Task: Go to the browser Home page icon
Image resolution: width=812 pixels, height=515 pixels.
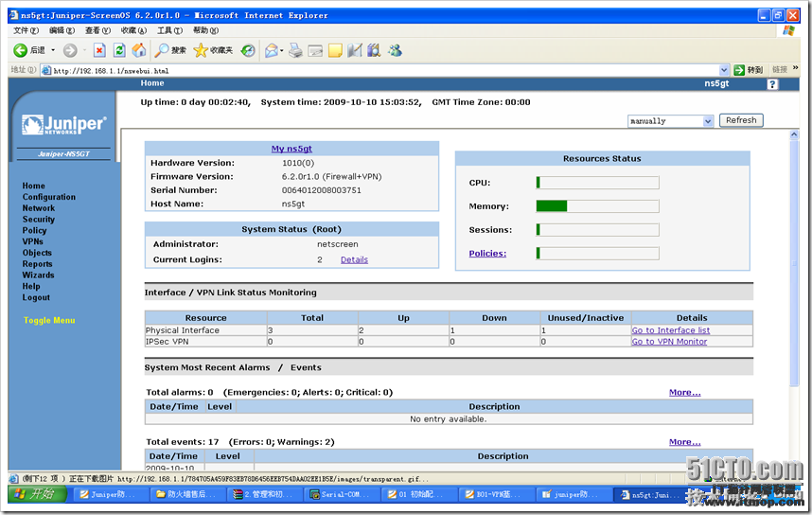Action: point(139,50)
